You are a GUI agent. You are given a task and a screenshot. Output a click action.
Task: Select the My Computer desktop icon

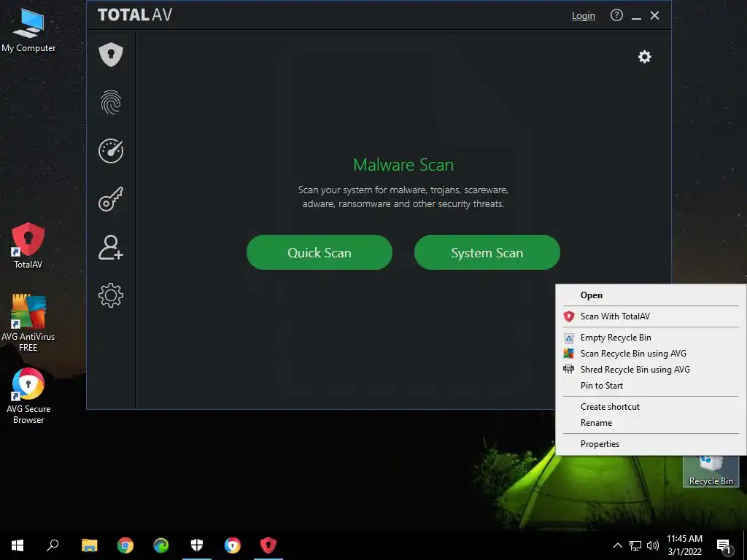pyautogui.click(x=28, y=29)
